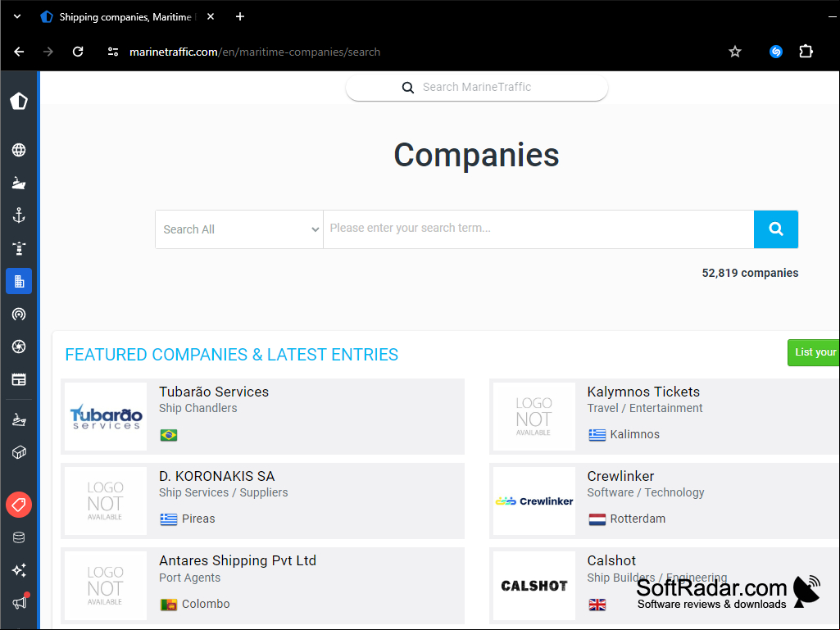840x630 pixels.
Task: Open the Lighthouses icon in sidebar
Action: pos(19,248)
